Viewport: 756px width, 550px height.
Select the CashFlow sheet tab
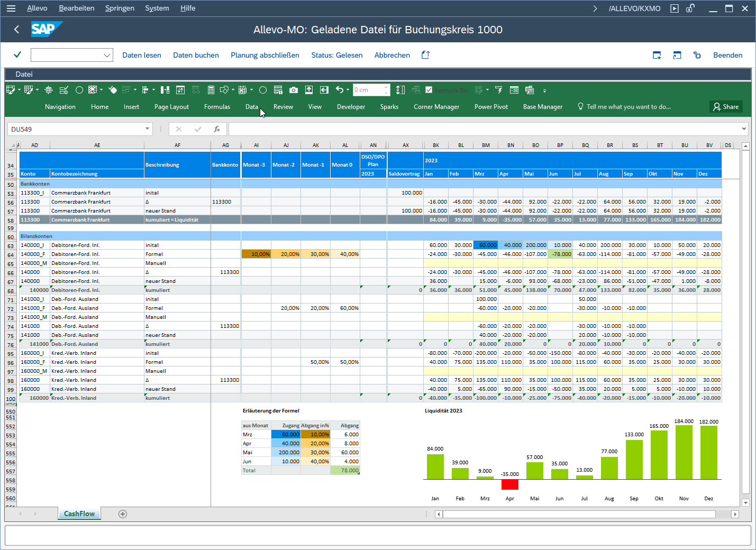79,514
